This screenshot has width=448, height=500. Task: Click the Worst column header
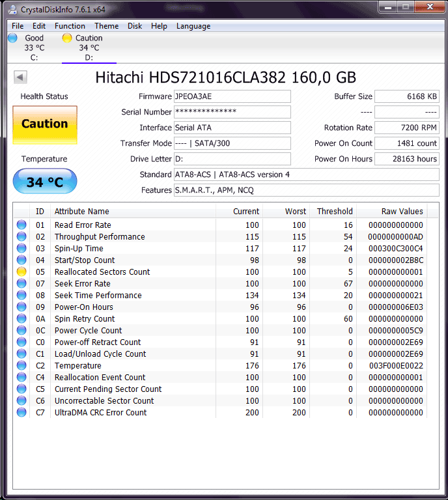(286, 211)
